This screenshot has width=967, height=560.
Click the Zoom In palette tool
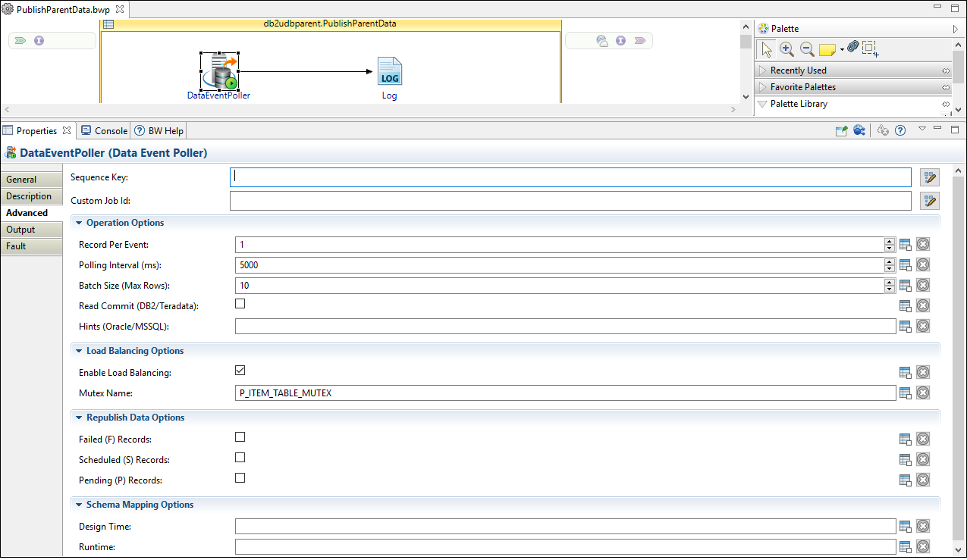click(x=786, y=49)
